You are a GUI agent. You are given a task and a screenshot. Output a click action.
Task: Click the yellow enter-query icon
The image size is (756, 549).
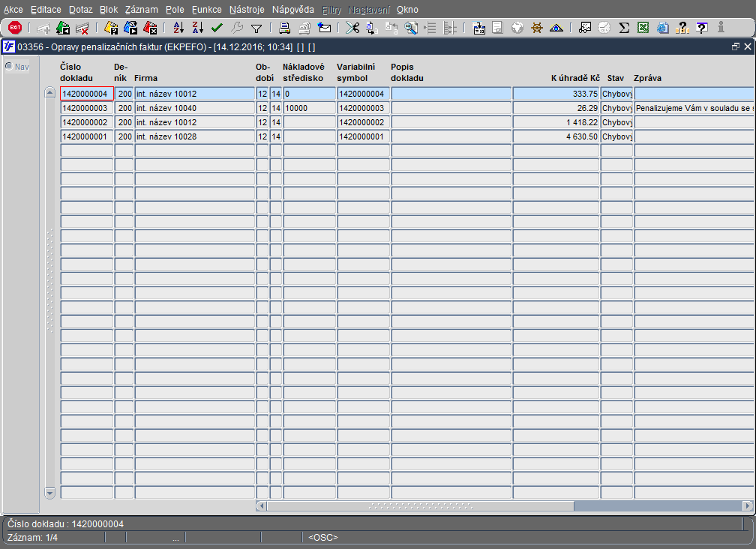coord(111,28)
